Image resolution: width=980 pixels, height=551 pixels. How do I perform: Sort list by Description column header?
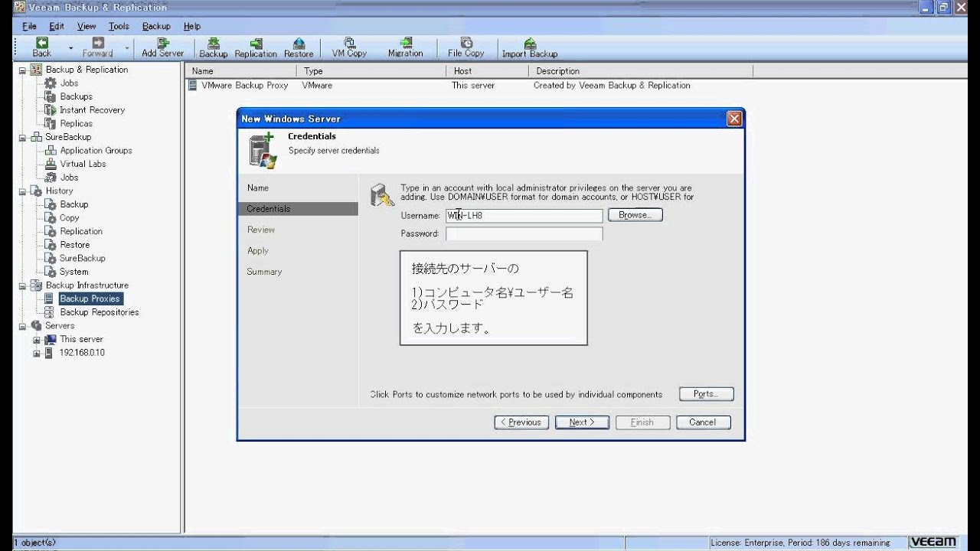pyautogui.click(x=641, y=71)
